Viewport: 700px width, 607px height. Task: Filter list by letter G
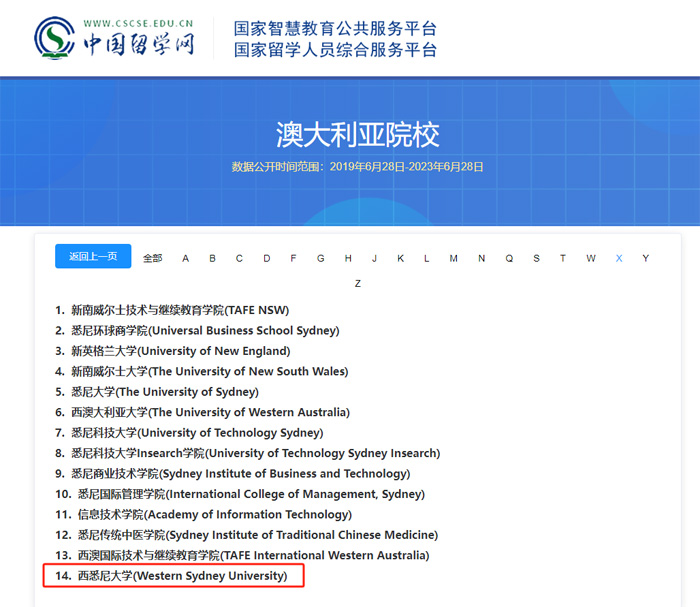pyautogui.click(x=321, y=258)
